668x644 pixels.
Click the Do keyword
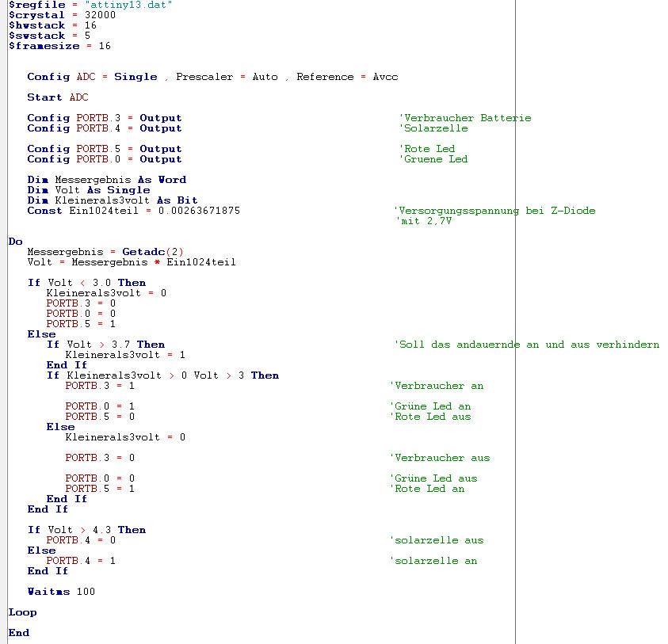[15, 242]
